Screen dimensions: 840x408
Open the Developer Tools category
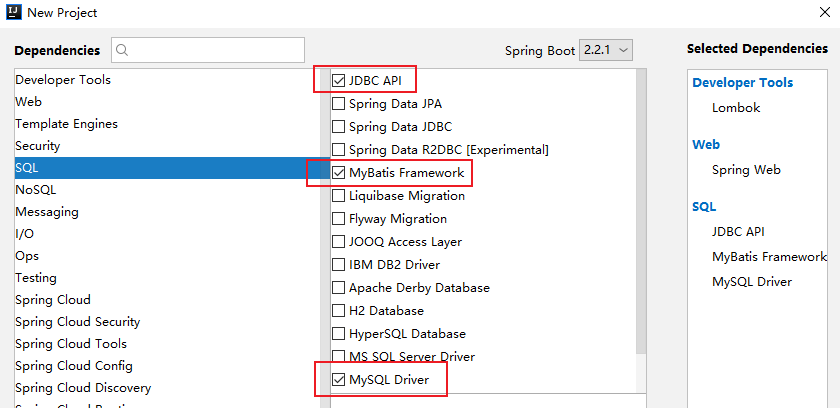[x=63, y=80]
